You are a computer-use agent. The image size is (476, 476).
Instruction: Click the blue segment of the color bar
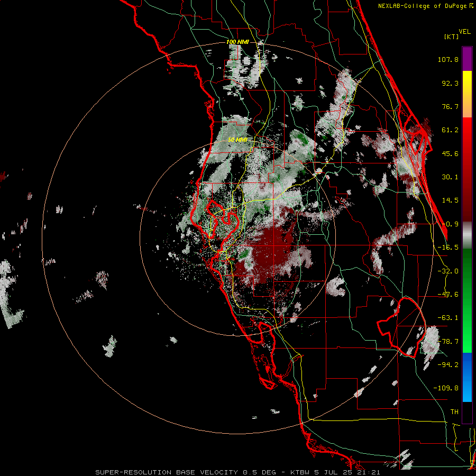467,377
